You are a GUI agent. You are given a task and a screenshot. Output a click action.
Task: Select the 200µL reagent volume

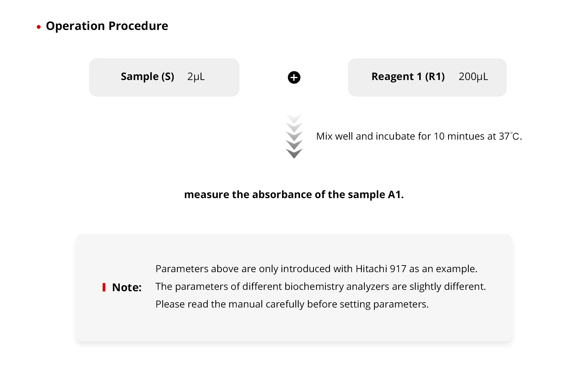click(473, 77)
